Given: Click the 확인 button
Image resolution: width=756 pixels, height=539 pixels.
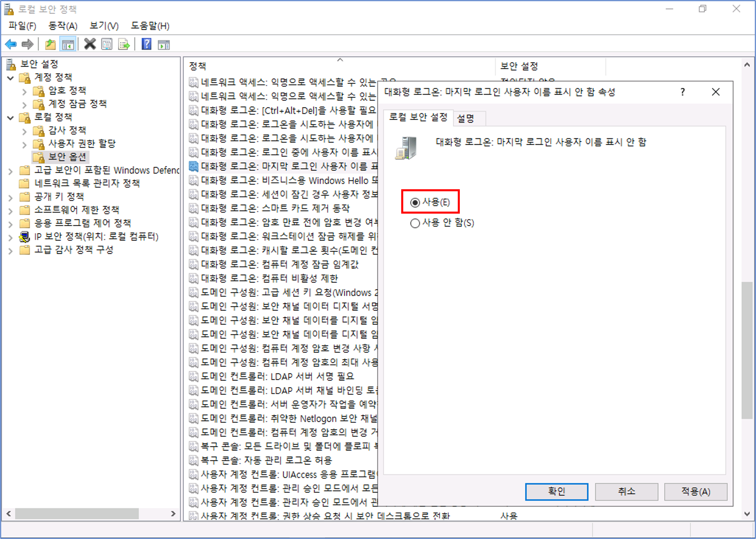Looking at the screenshot, I should click(x=556, y=491).
